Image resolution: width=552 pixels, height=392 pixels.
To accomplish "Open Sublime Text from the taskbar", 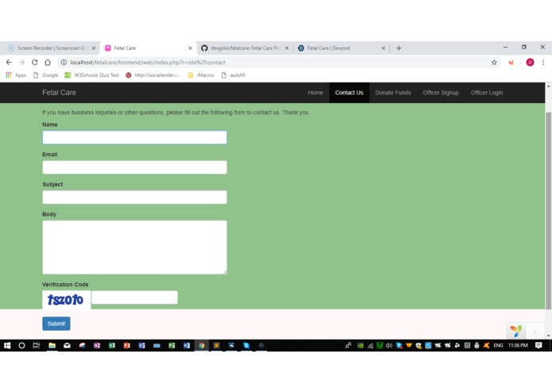I will point(217,345).
